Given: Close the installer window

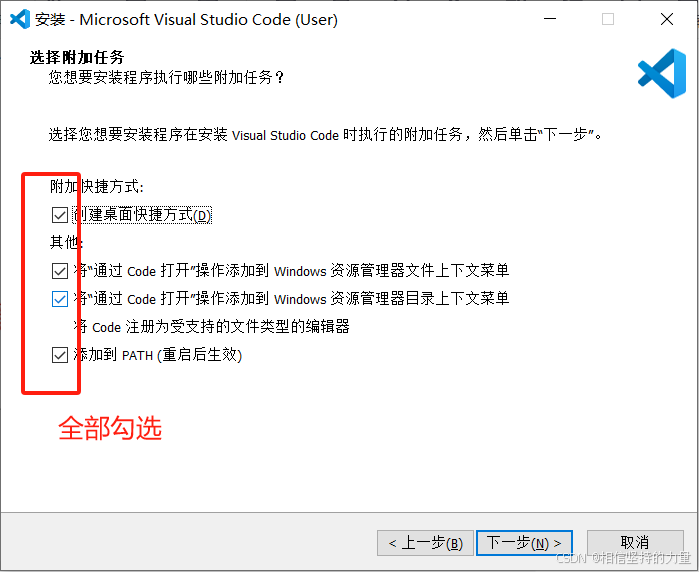Looking at the screenshot, I should [x=666, y=19].
